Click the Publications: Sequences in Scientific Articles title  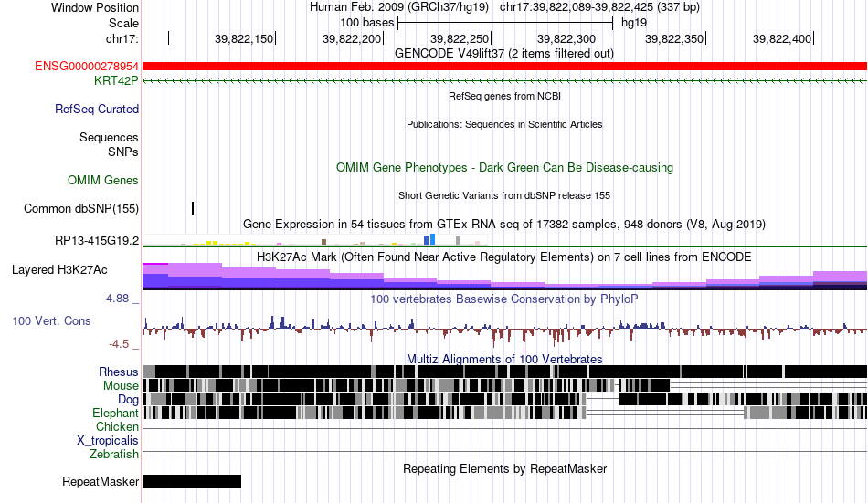pos(504,124)
